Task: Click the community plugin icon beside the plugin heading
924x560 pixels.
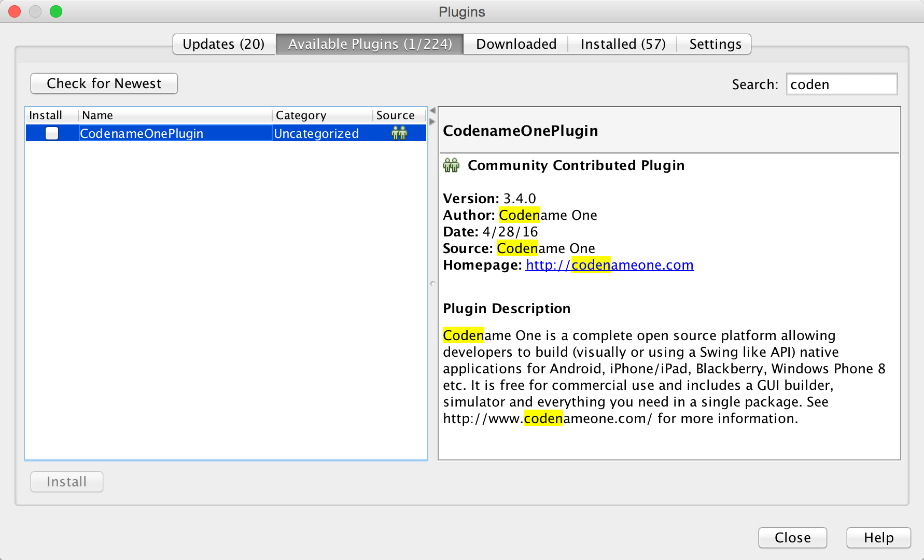Action: coord(451,165)
